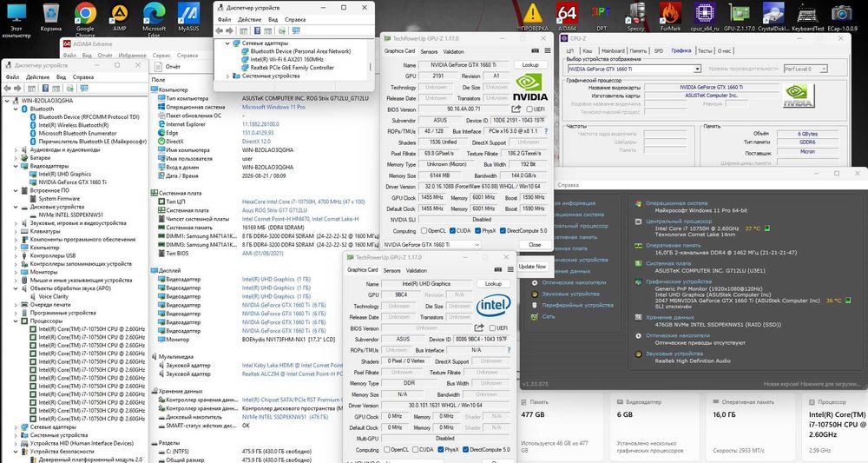Viewport: 868px width, 463px height.
Task: Click Bus Interface question mark in Intel GPU-Z
Action: (509, 350)
